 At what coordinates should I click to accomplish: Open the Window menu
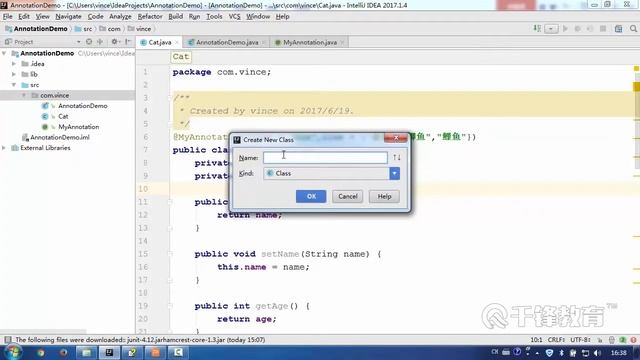click(258, 17)
